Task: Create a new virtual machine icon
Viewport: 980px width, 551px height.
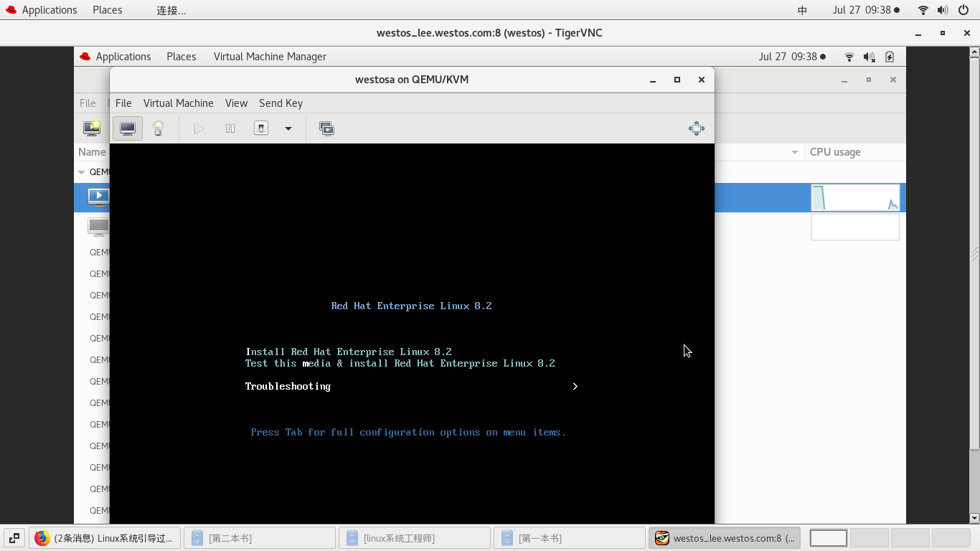Action: (92, 128)
